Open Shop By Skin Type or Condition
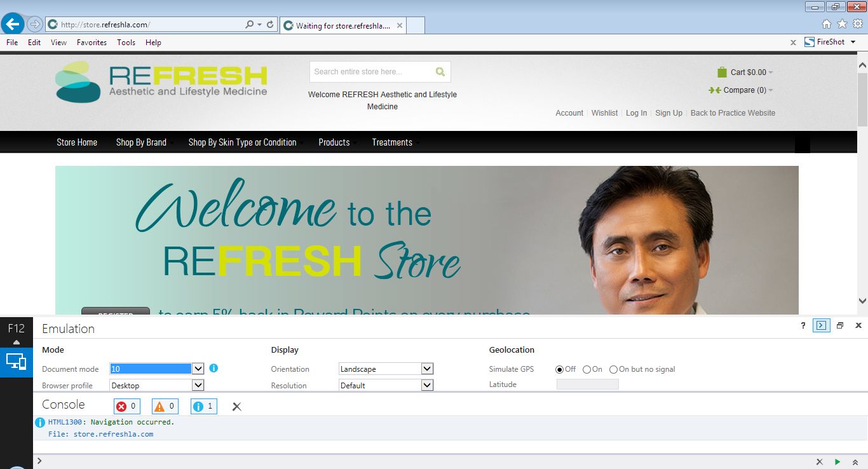 coord(242,142)
